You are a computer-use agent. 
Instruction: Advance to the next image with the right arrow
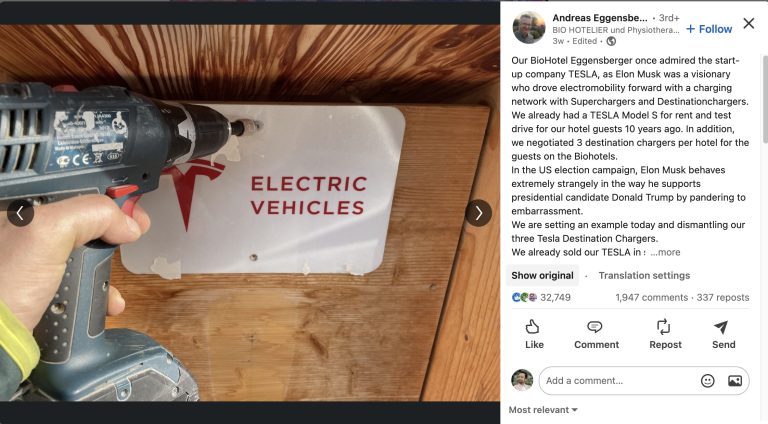tap(478, 213)
